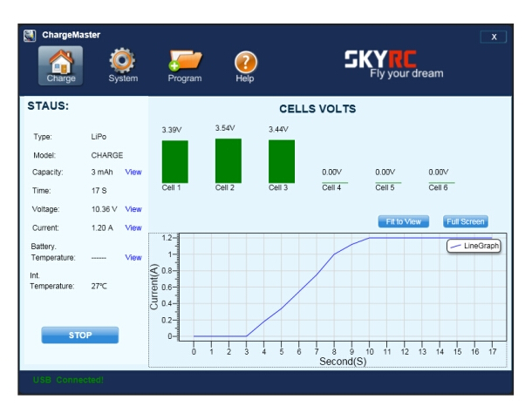Click the Second(S) axis label
The height and width of the screenshot is (420, 532).
343,362
